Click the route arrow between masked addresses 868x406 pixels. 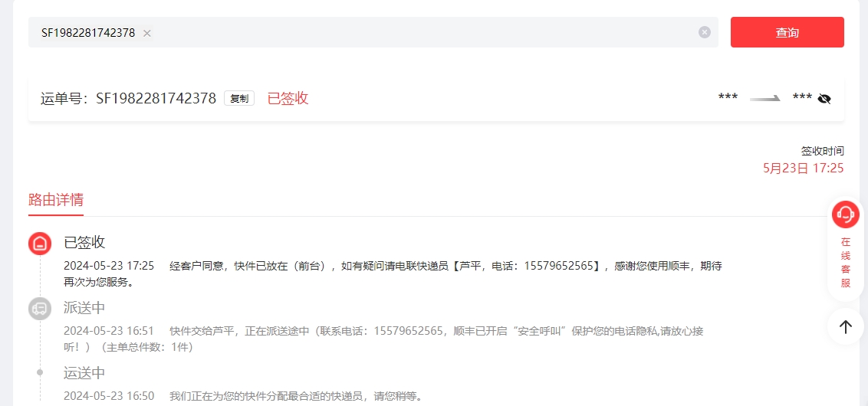click(765, 99)
